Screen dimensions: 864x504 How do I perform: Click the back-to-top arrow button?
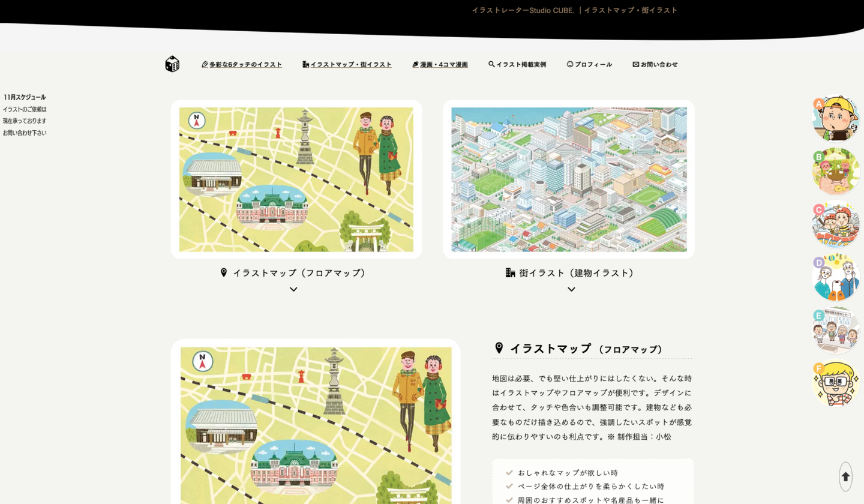pos(845,475)
